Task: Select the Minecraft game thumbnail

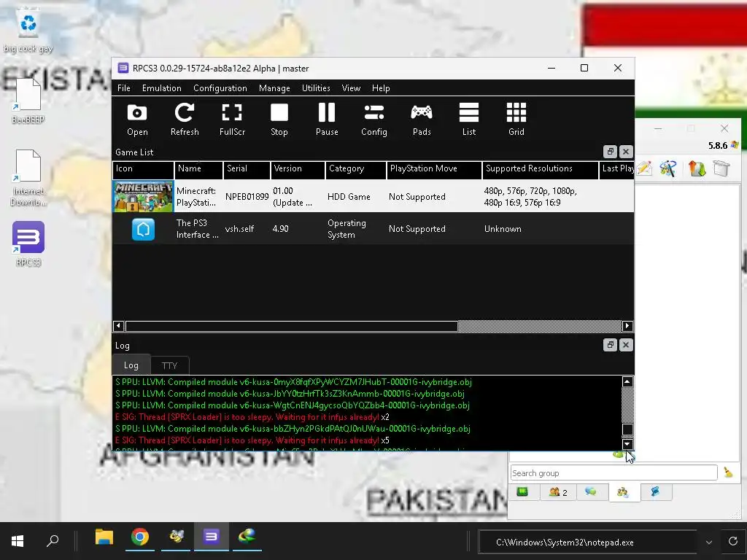Action: click(143, 196)
